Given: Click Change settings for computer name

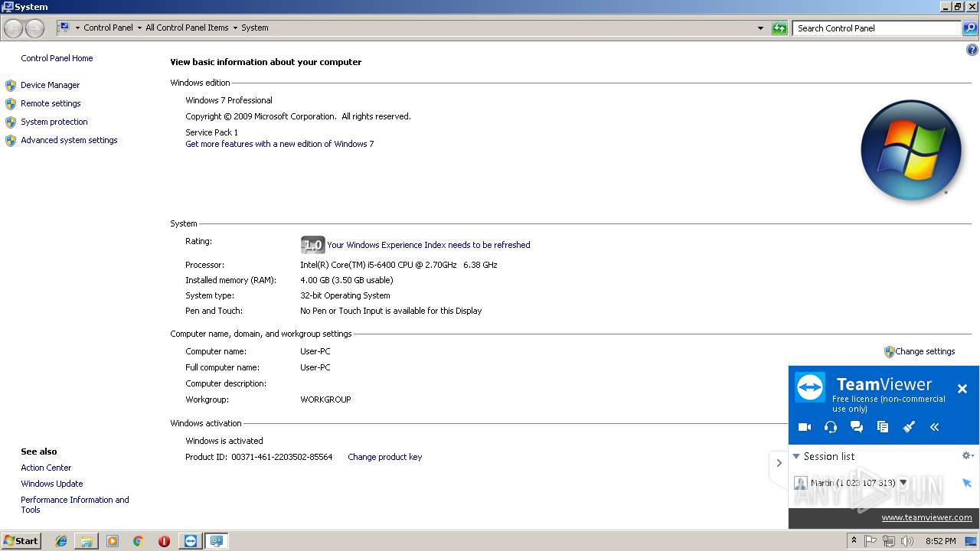Looking at the screenshot, I should click(x=925, y=351).
